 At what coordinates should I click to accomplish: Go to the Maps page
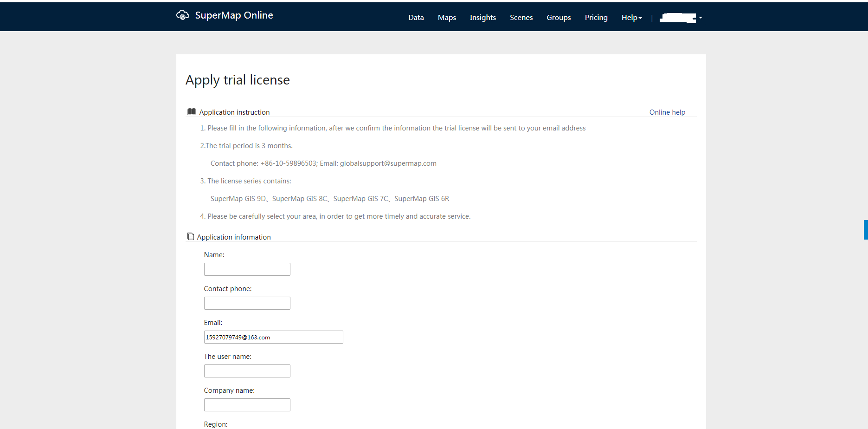click(x=447, y=18)
